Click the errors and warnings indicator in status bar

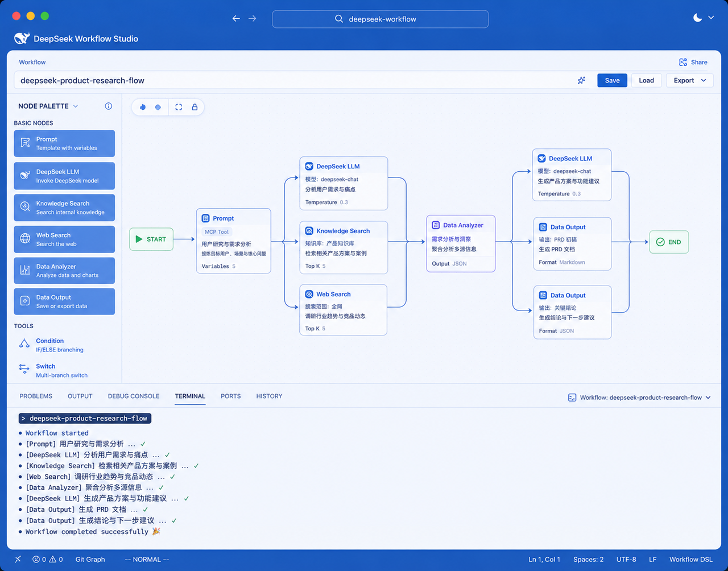[48, 559]
